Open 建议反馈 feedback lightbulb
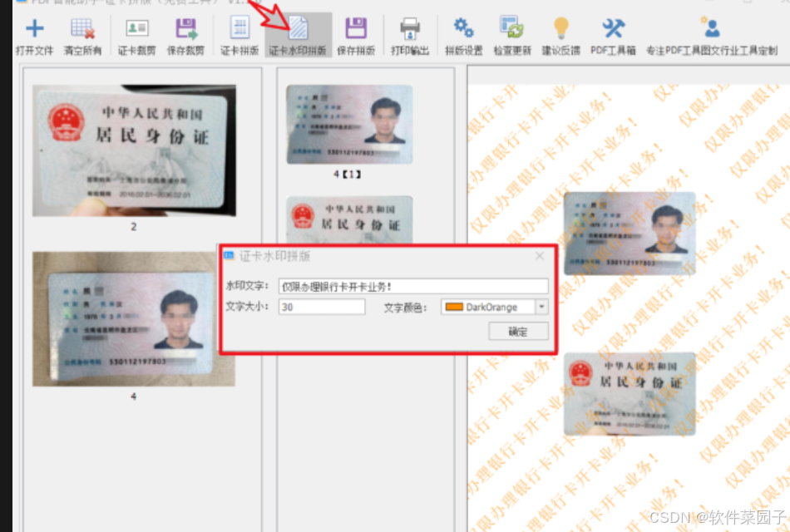 pyautogui.click(x=560, y=37)
